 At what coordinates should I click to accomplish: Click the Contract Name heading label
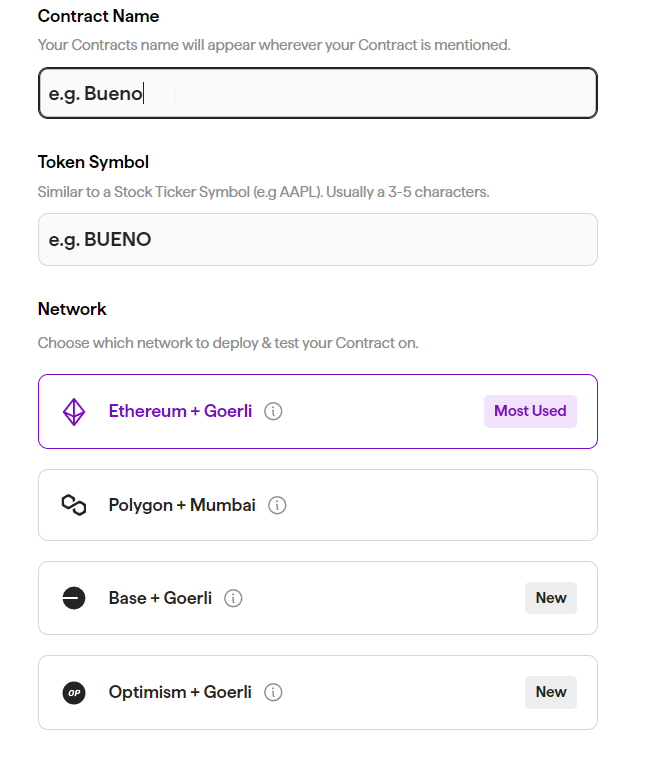click(98, 16)
